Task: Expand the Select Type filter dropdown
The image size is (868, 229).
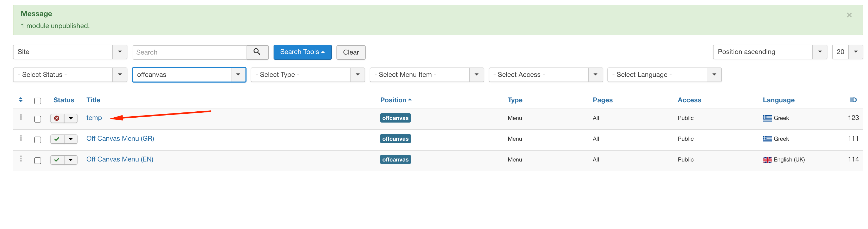Action: point(307,75)
